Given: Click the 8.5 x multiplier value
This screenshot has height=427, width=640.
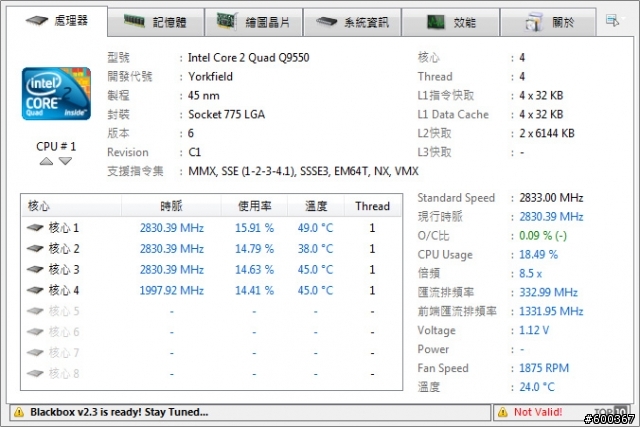Looking at the screenshot, I should tap(531, 274).
